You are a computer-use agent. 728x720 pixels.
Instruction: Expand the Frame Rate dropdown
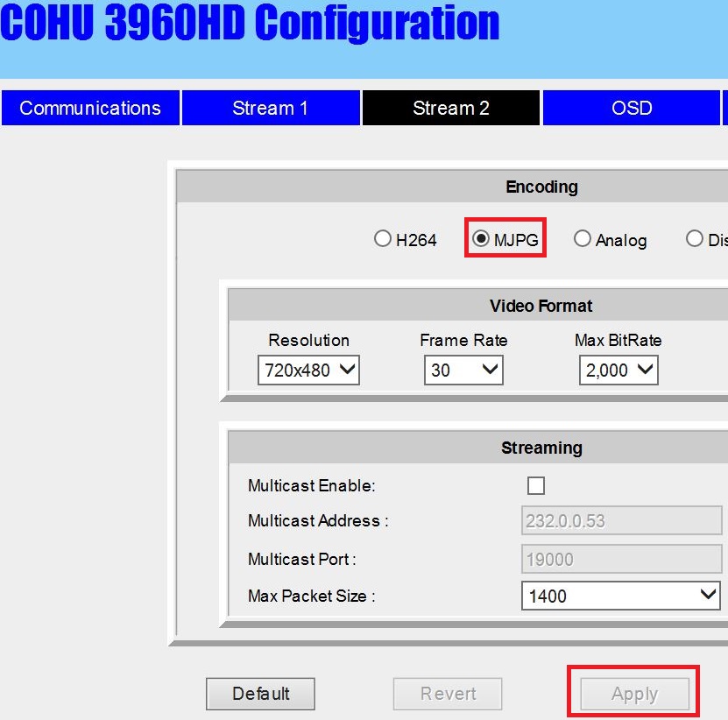[463, 370]
